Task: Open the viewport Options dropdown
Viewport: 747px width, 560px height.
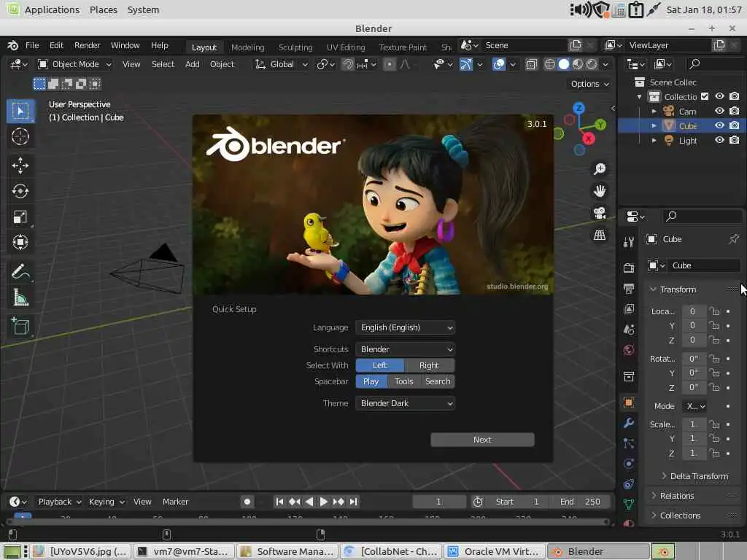Action: [589, 84]
